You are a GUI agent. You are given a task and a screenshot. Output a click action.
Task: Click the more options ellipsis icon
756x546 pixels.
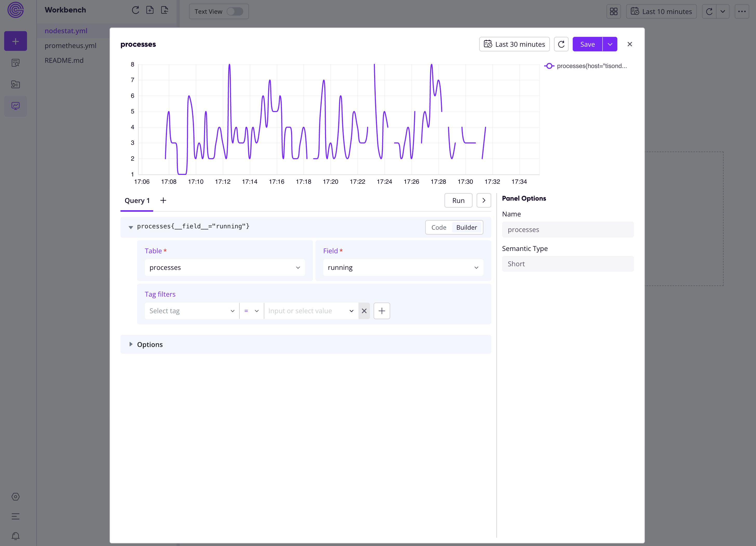pos(742,11)
